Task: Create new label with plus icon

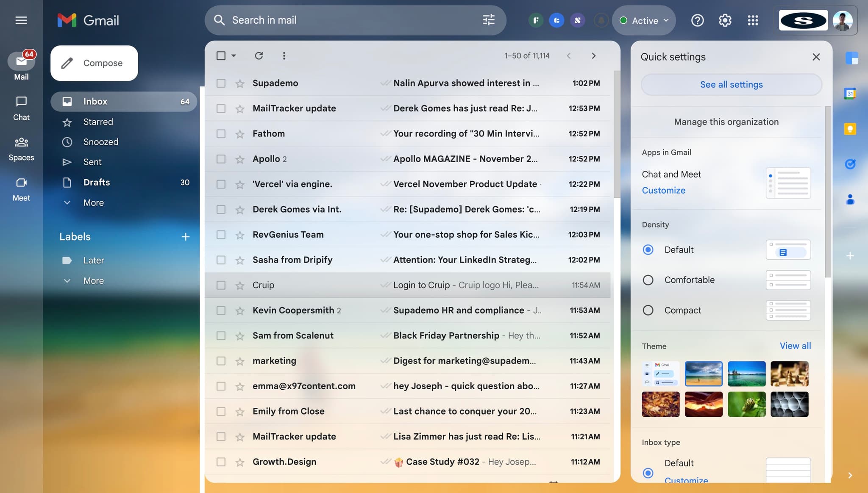Action: (x=185, y=237)
